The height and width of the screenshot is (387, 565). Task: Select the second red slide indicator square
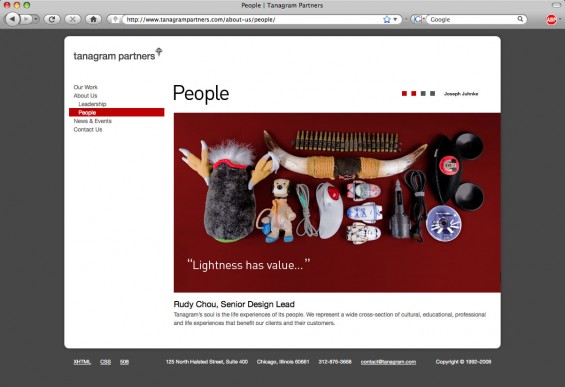click(414, 94)
